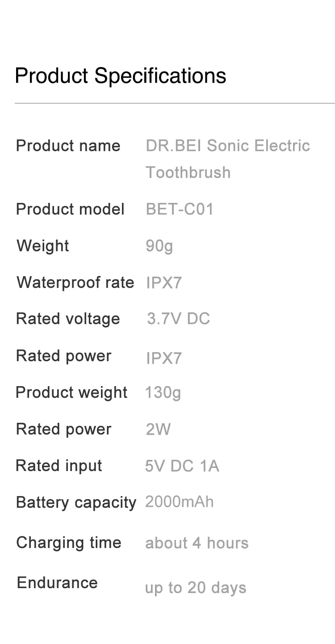Click the "Rated voltage" label
The width and height of the screenshot is (335, 644).
(68, 319)
